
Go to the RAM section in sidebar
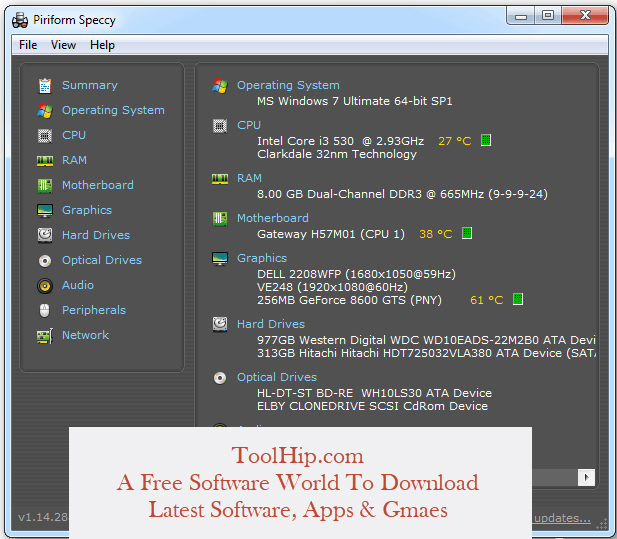tap(74, 161)
